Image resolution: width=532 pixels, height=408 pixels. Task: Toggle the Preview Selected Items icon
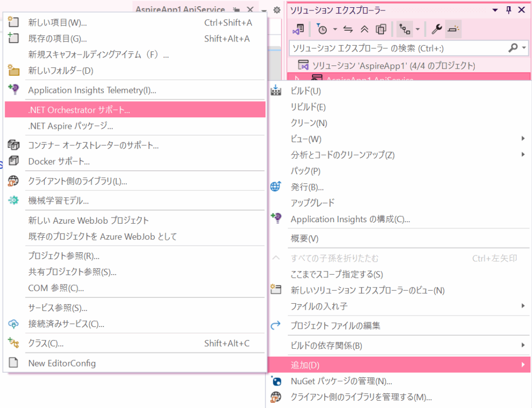[x=453, y=29]
